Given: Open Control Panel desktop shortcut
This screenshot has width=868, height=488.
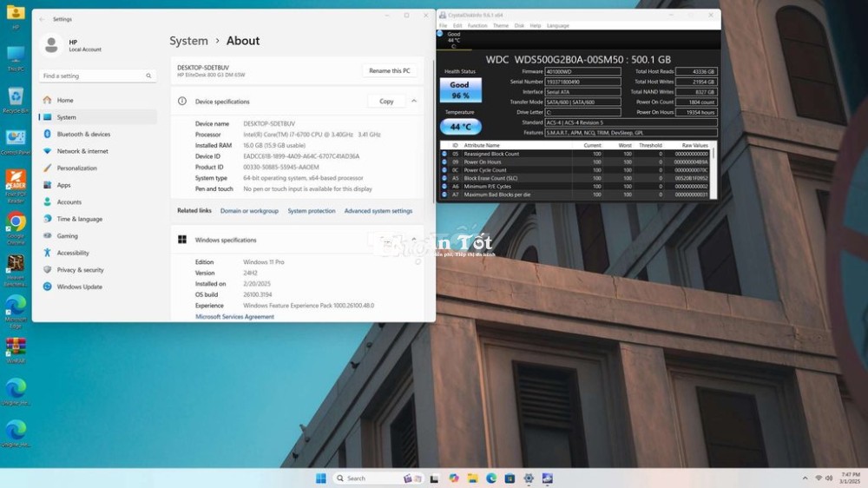Looking at the screenshot, I should [16, 142].
